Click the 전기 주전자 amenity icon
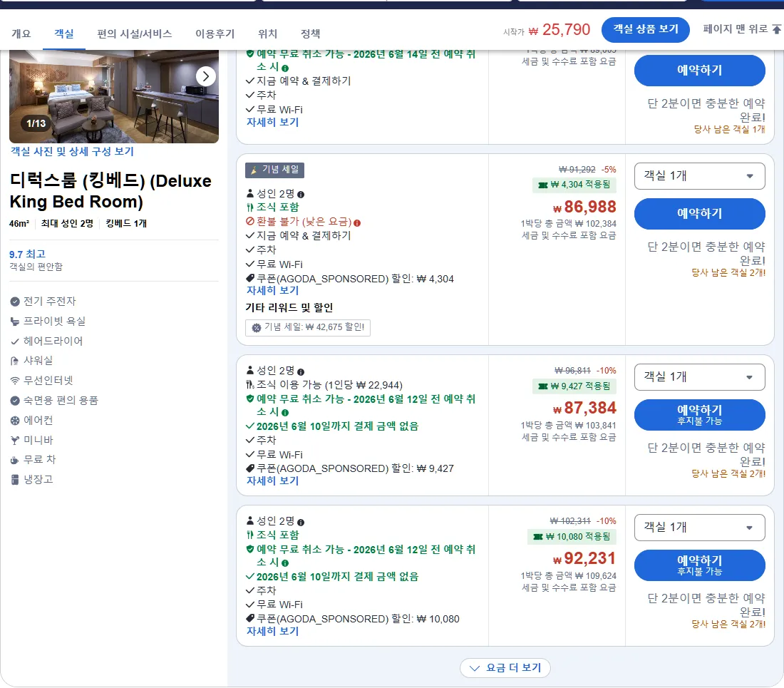This screenshot has height=688, width=784. point(15,302)
